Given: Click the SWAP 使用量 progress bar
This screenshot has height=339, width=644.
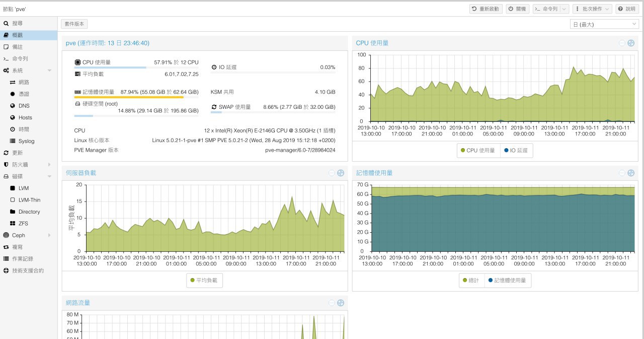Looking at the screenshot, I should click(x=273, y=112).
